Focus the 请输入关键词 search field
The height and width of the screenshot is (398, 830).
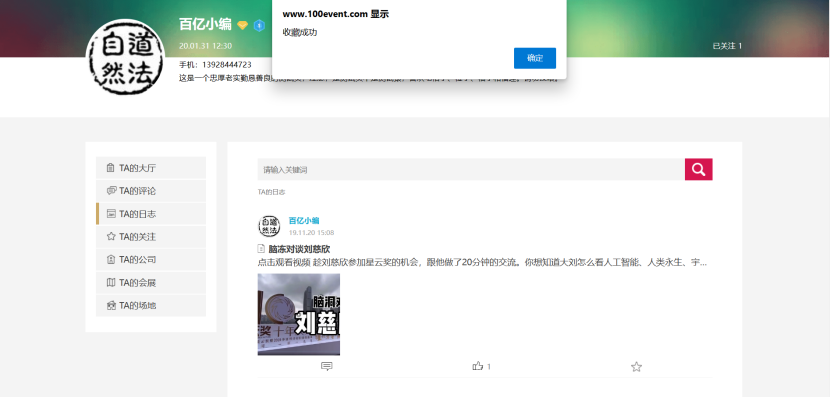[x=471, y=169]
